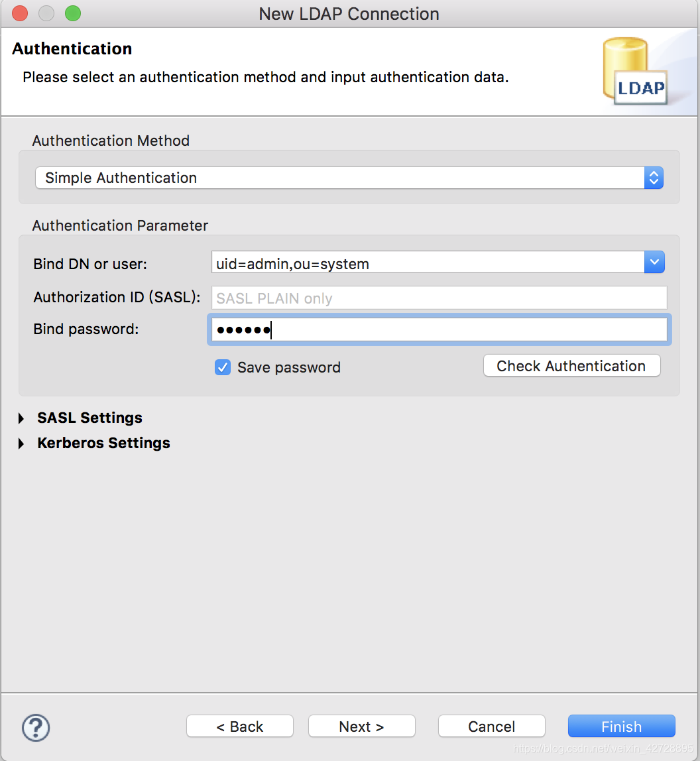Click the LDAP database icon

pos(633,70)
